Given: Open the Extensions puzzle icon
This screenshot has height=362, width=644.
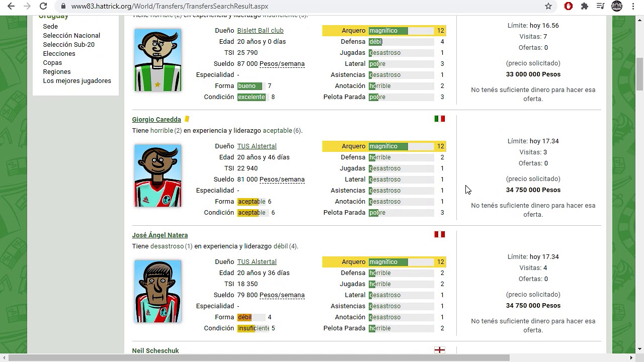Looking at the screenshot, I should (584, 6).
